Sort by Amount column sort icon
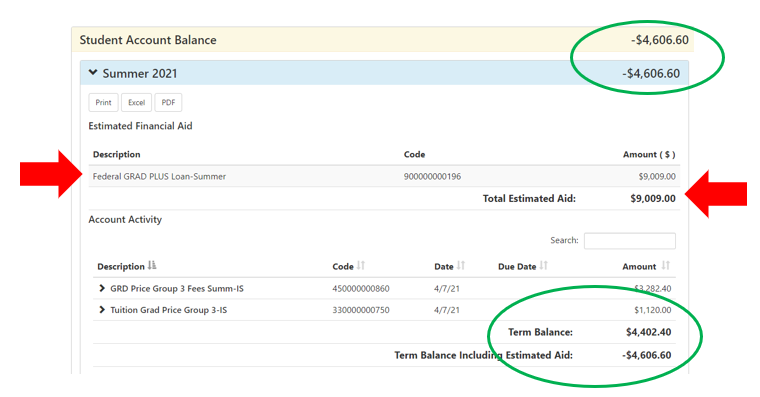This screenshot has width=760, height=397. click(666, 266)
